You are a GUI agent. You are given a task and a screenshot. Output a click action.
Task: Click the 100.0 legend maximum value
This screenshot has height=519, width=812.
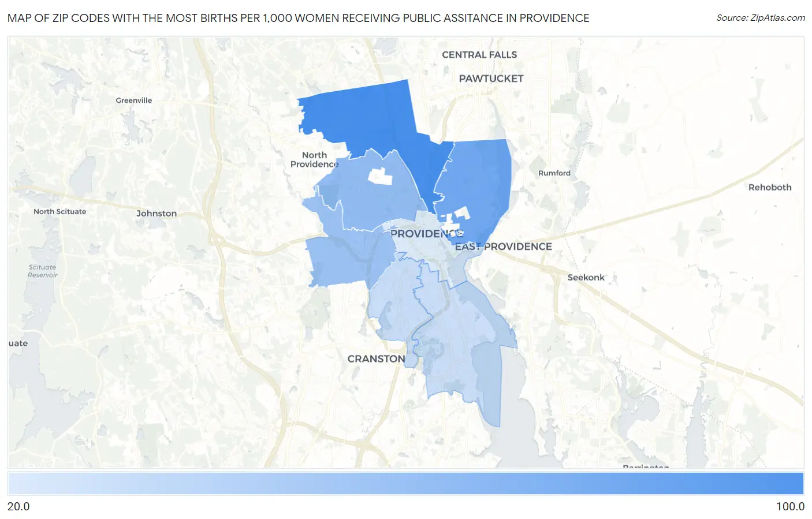[790, 506]
